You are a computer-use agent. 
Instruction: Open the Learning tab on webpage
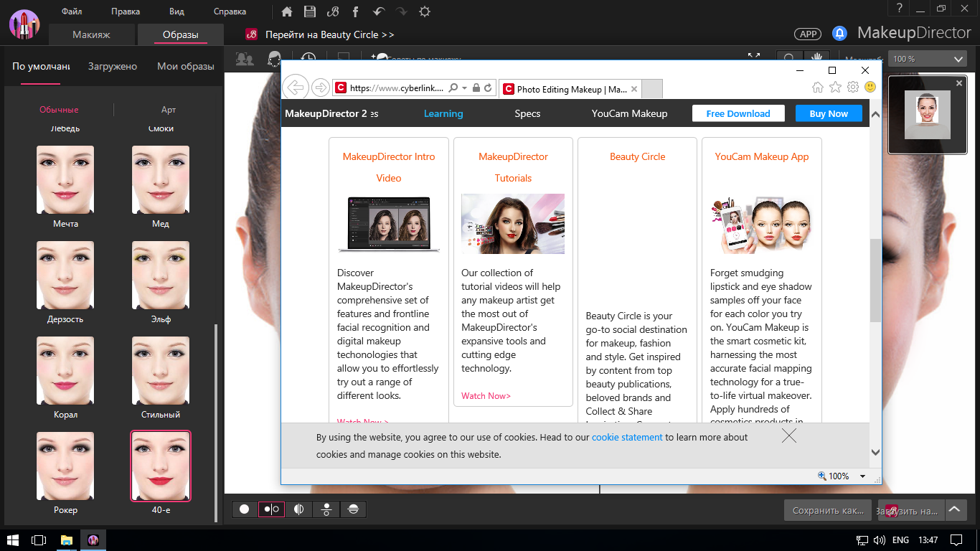click(443, 113)
